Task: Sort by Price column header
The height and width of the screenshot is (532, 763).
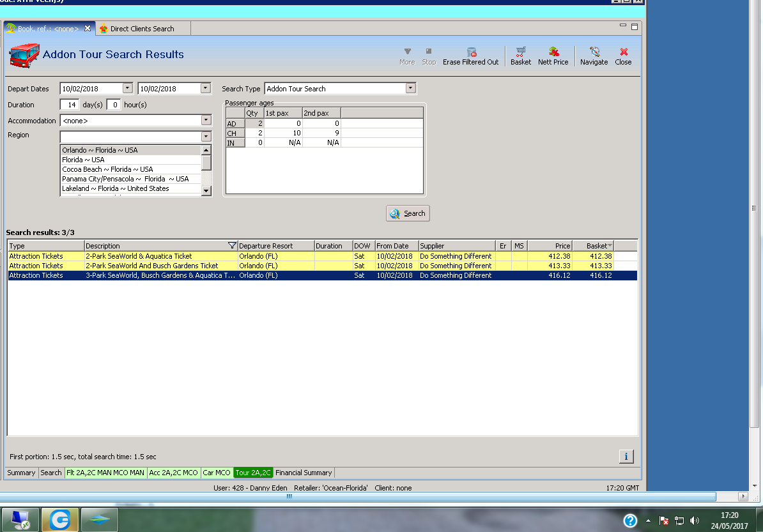Action: pyautogui.click(x=550, y=246)
